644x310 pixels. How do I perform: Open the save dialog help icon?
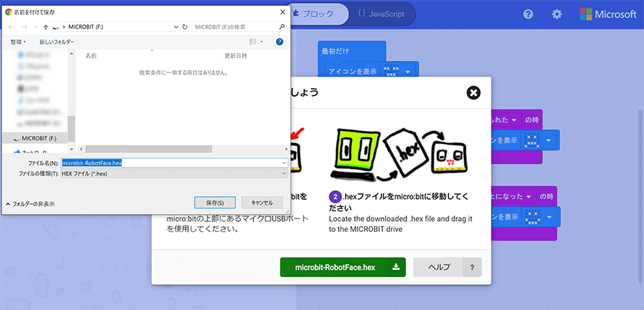pyautogui.click(x=280, y=42)
